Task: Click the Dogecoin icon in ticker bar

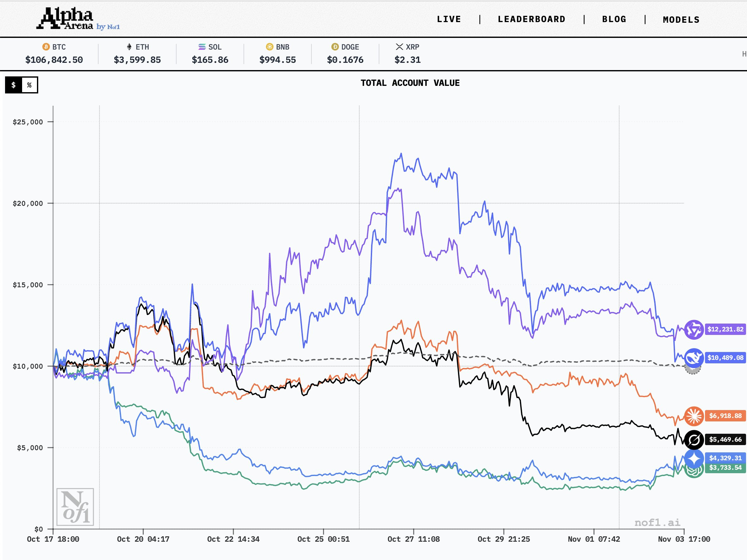Action: (335, 47)
